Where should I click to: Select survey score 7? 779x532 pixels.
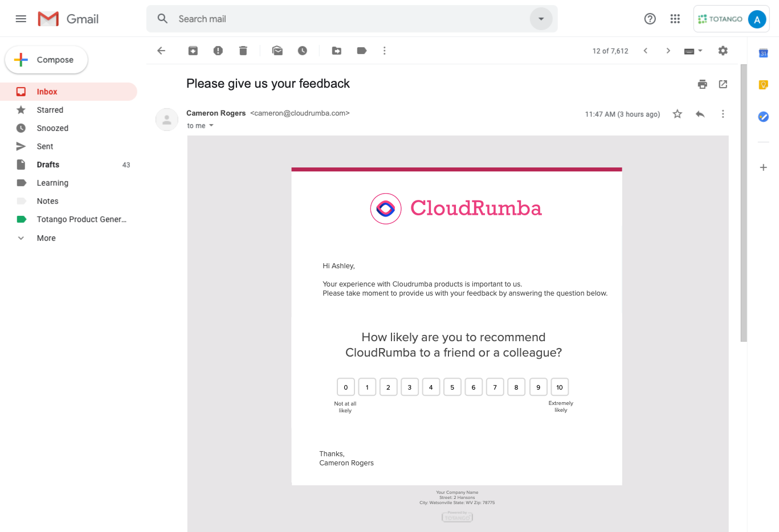pyautogui.click(x=495, y=387)
